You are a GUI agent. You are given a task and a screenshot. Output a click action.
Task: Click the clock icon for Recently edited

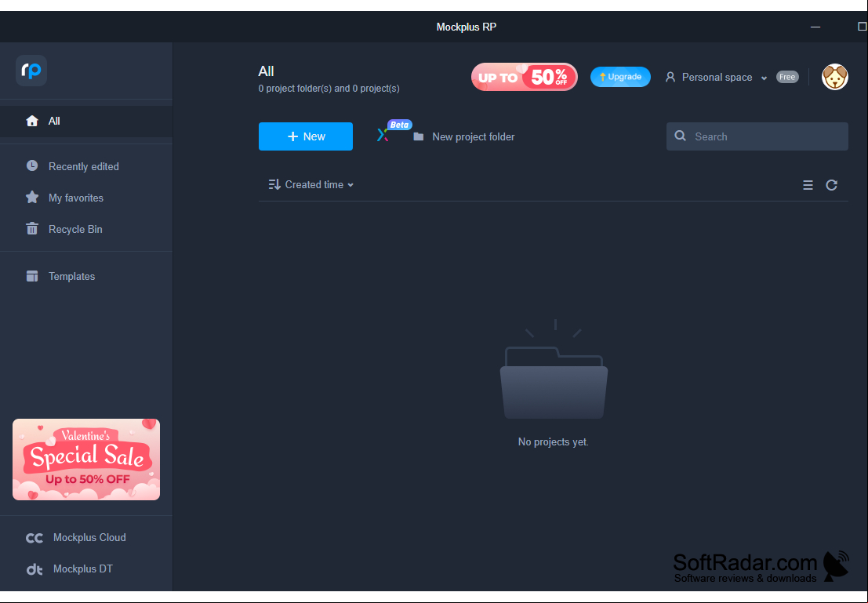32,165
